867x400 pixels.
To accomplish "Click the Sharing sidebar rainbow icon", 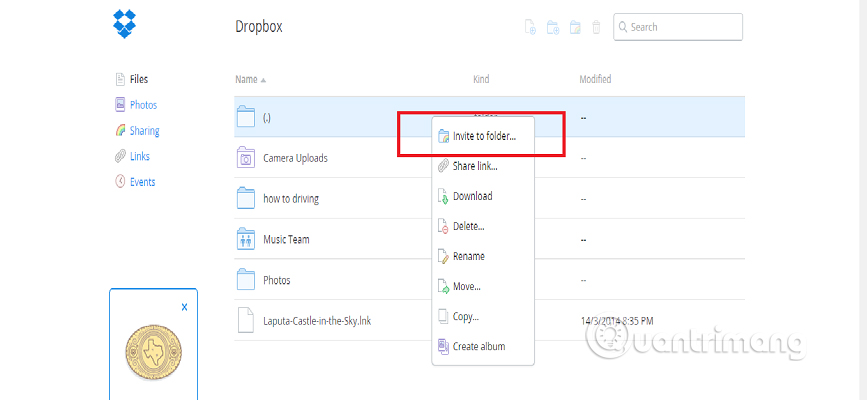I will pos(120,131).
